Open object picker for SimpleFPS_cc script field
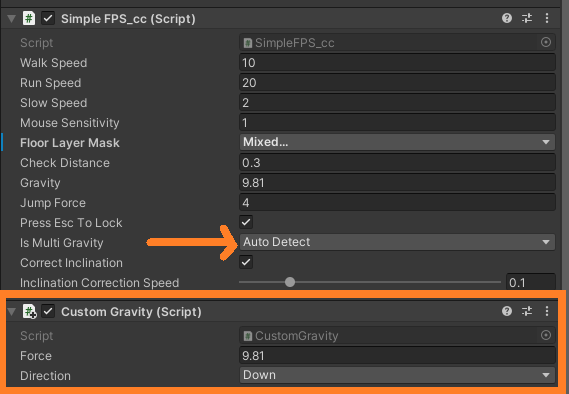The height and width of the screenshot is (394, 569). 546,42
